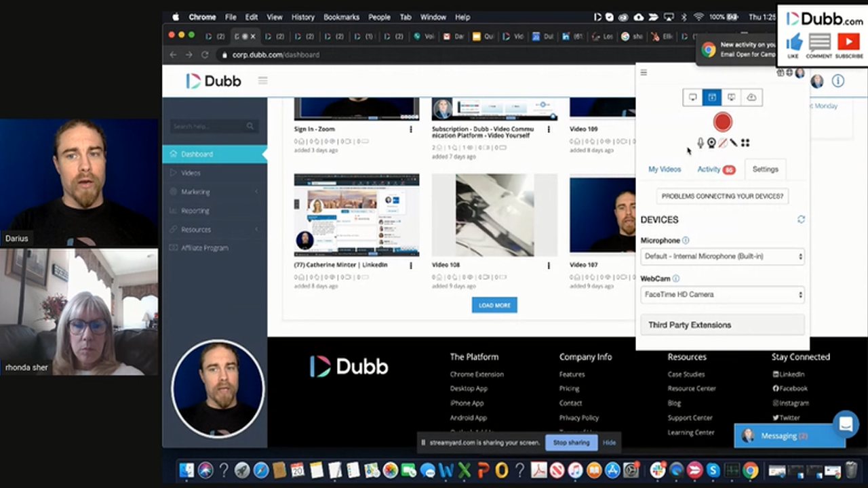Click Problems Connecting Your Devices button
This screenshot has width=868, height=488.
[722, 196]
